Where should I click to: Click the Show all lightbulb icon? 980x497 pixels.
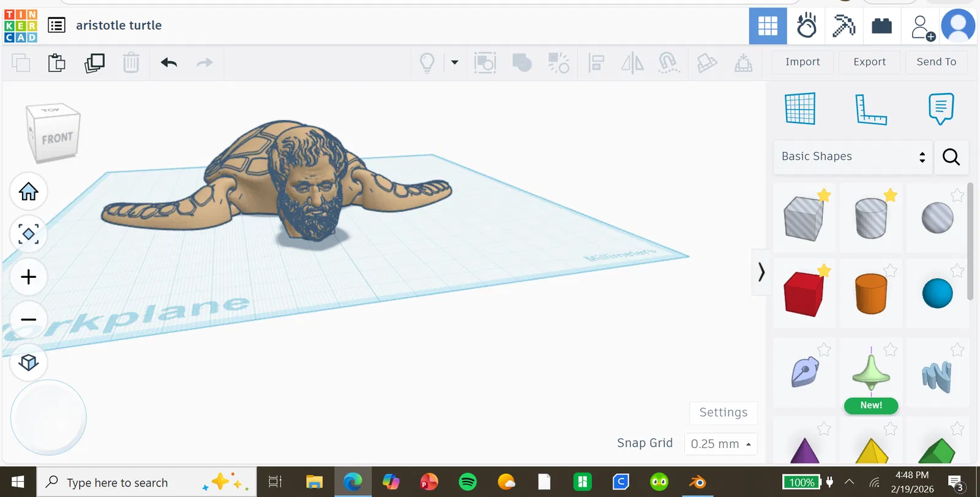(x=427, y=62)
